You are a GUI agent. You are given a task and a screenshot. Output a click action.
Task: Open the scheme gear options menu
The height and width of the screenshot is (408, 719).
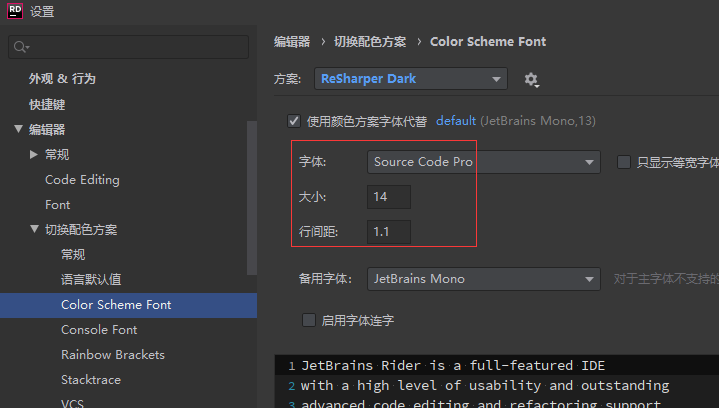click(531, 80)
